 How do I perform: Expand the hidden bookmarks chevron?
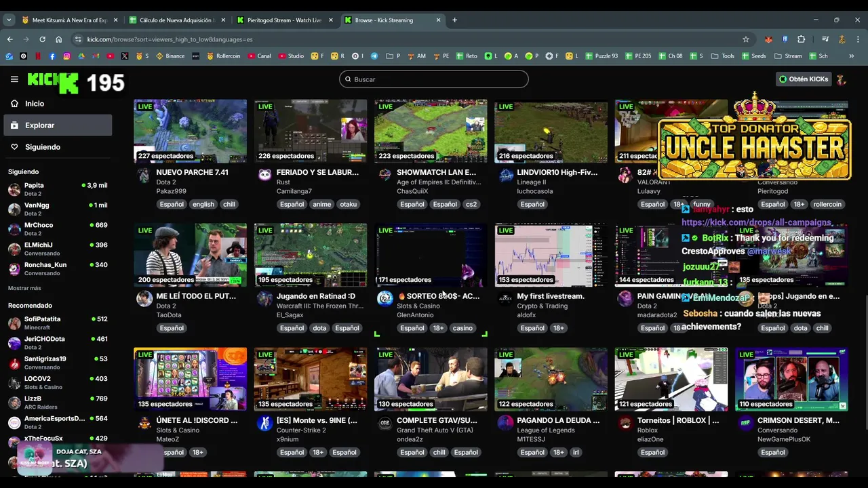tap(851, 56)
